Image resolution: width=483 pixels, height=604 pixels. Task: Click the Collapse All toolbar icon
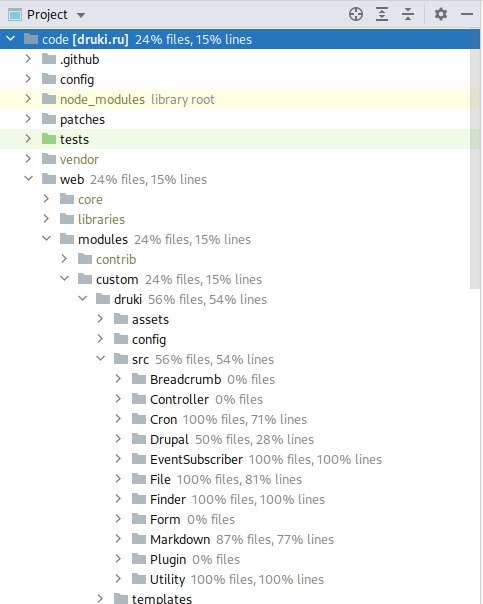coord(408,15)
